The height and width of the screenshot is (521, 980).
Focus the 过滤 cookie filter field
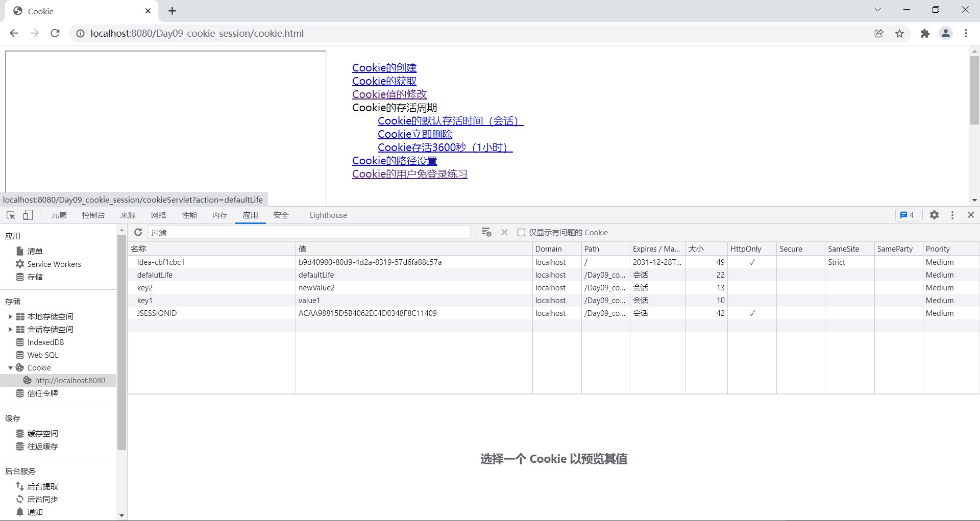[x=309, y=232]
